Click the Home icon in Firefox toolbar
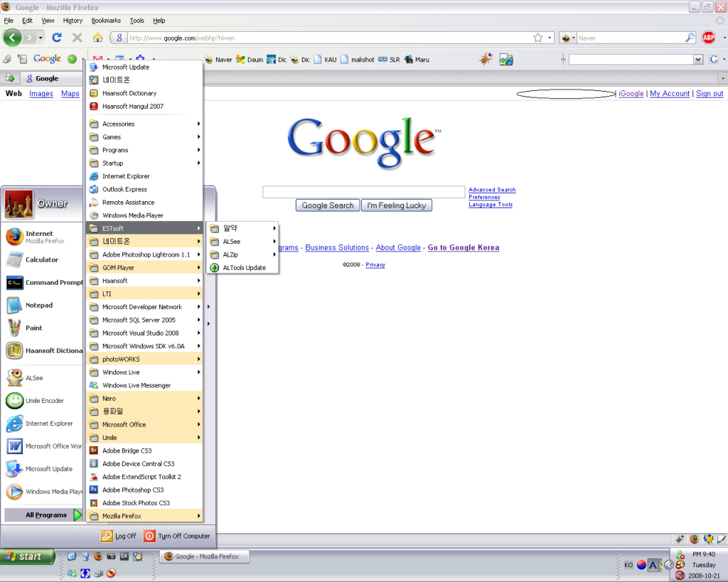This screenshot has height=582, width=728. (x=97, y=38)
